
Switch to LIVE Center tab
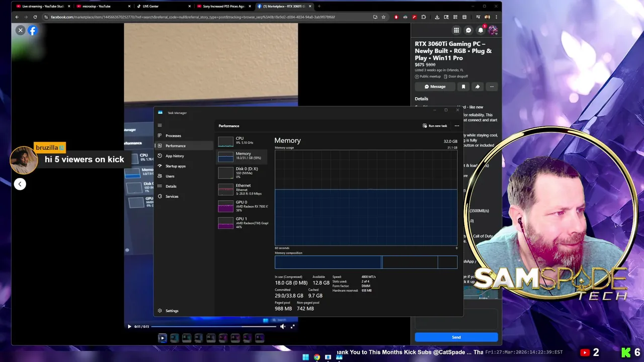(x=164, y=7)
